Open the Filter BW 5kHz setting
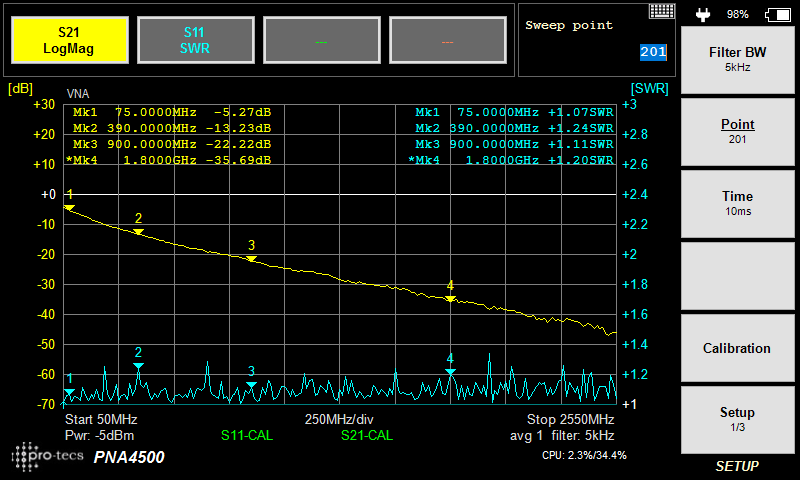 pos(738,60)
